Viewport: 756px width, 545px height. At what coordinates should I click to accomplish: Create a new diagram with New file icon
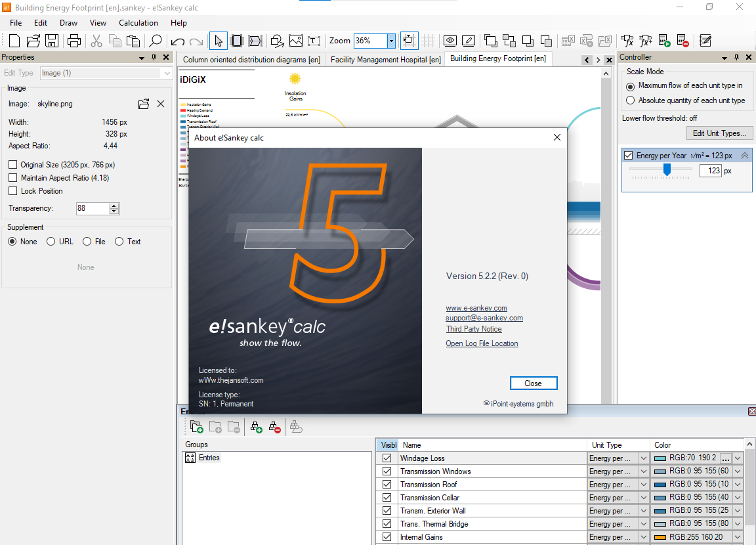(x=14, y=41)
